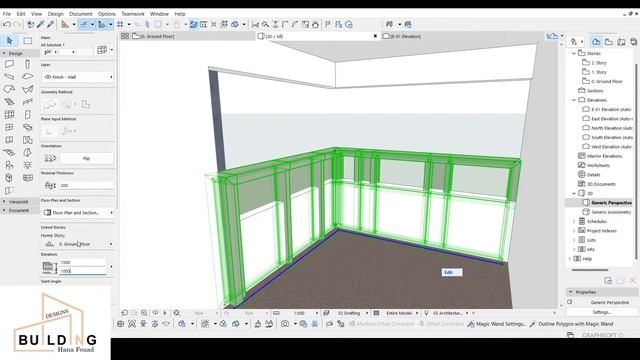
Task: Click the previous view arrow in navigation bar
Action: [124, 313]
